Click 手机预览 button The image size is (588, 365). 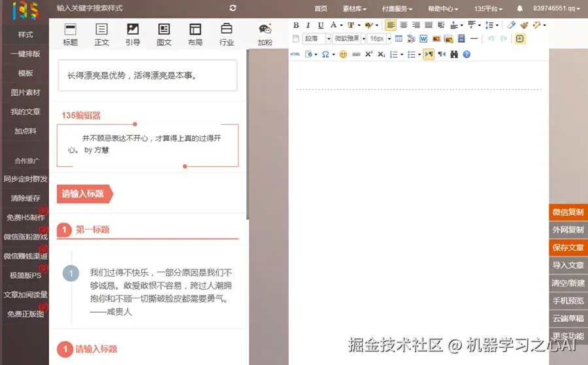tap(568, 301)
